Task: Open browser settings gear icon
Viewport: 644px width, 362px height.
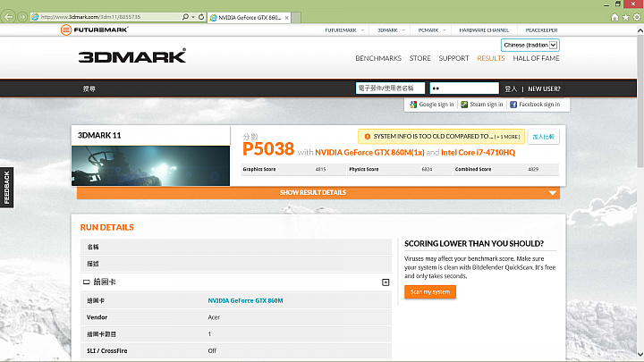Action: [x=637, y=17]
